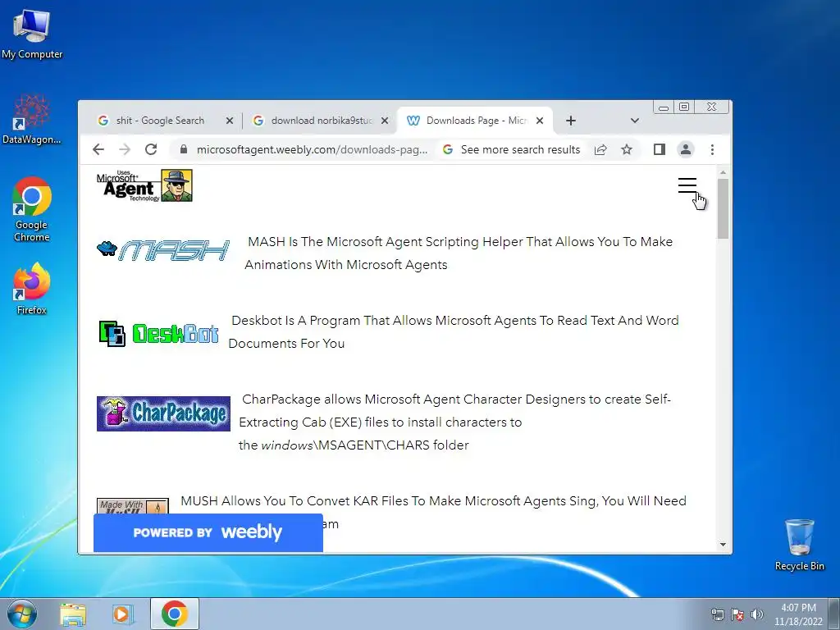840x630 pixels.
Task: Minimize the Chrome window
Action: coord(663,107)
